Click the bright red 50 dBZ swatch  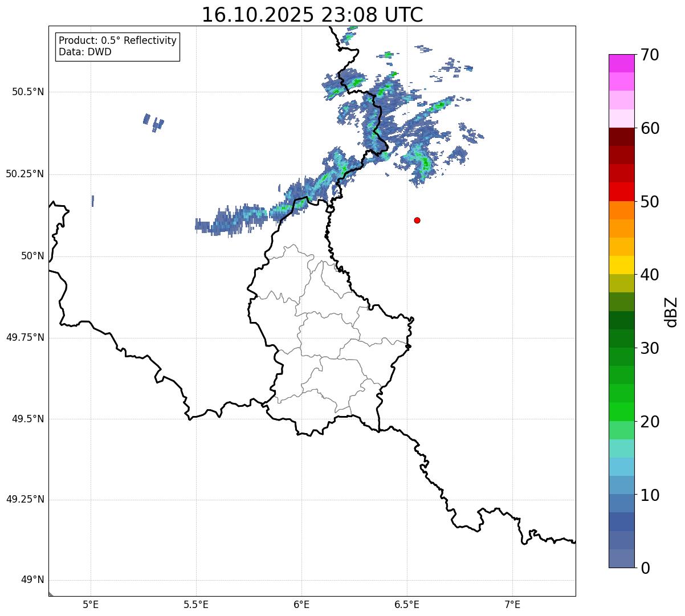point(621,192)
